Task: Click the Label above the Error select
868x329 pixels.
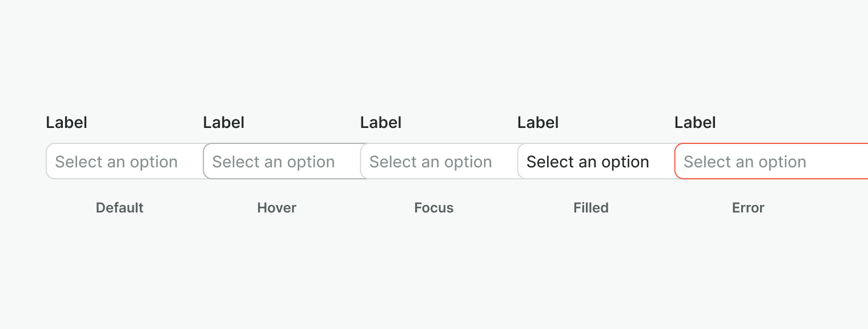Action: click(695, 122)
